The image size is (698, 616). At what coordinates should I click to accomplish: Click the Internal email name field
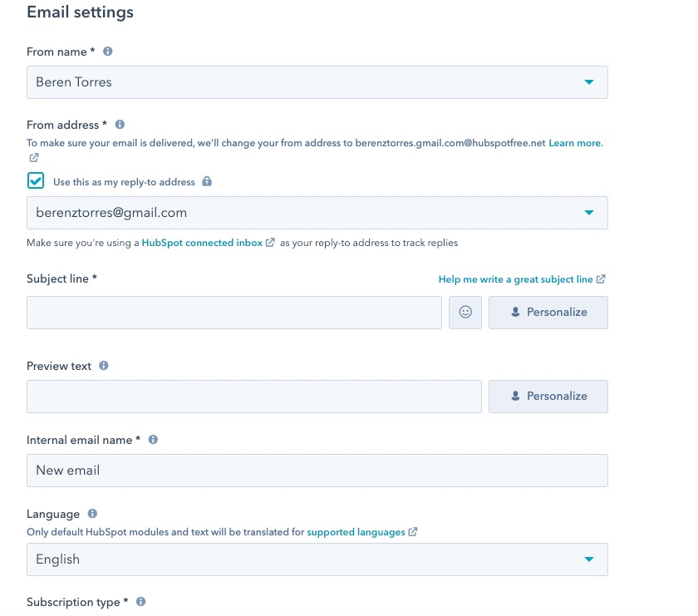coord(317,471)
